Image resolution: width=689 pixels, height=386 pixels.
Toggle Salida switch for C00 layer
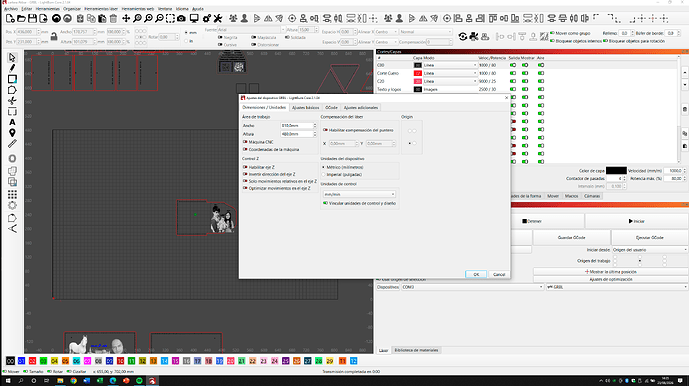[513, 65]
